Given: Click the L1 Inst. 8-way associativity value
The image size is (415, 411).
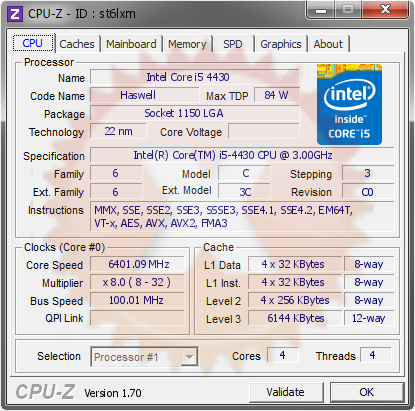Looking at the screenshot, I should click(x=369, y=283).
